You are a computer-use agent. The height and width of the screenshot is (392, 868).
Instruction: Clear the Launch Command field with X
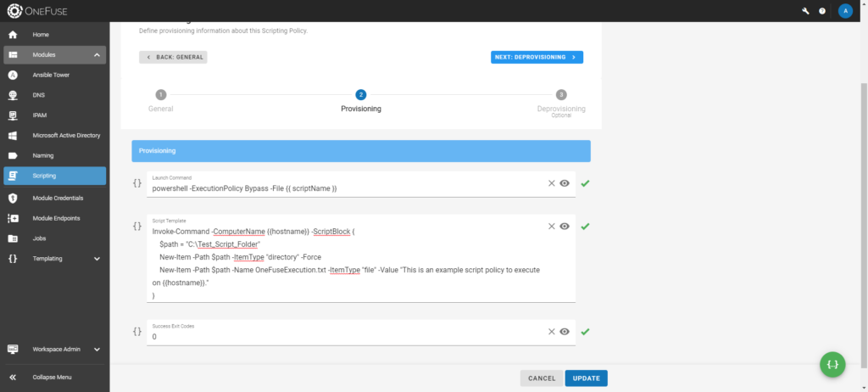click(551, 183)
